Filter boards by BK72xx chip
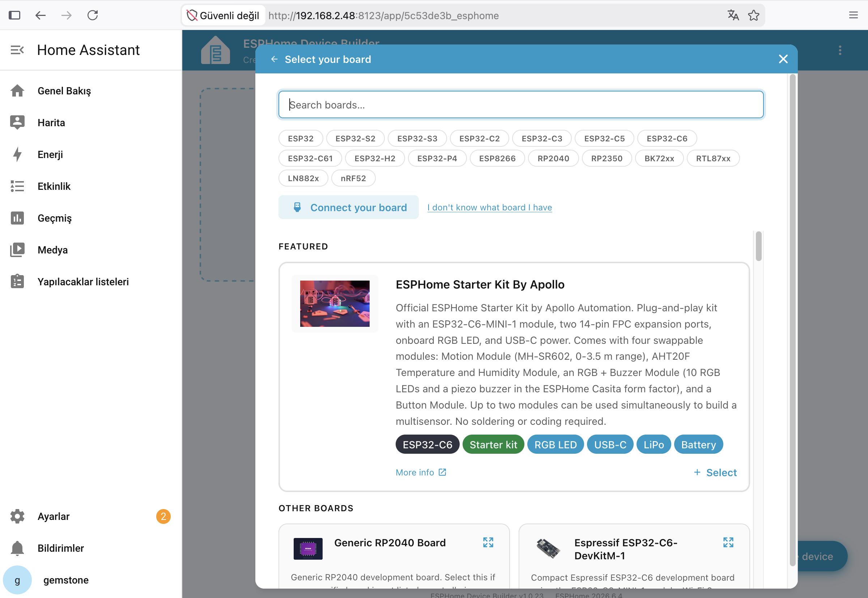Screen dimensions: 868x598 (x=659, y=158)
